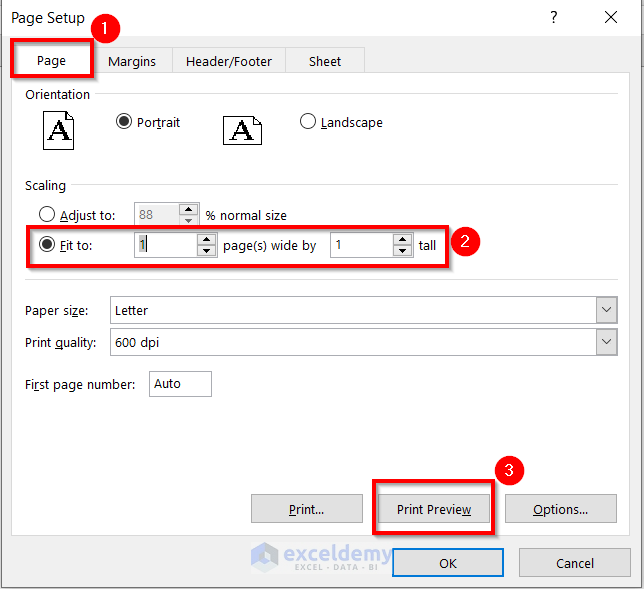
Task: Click the Landscape page icon
Action: [x=242, y=130]
